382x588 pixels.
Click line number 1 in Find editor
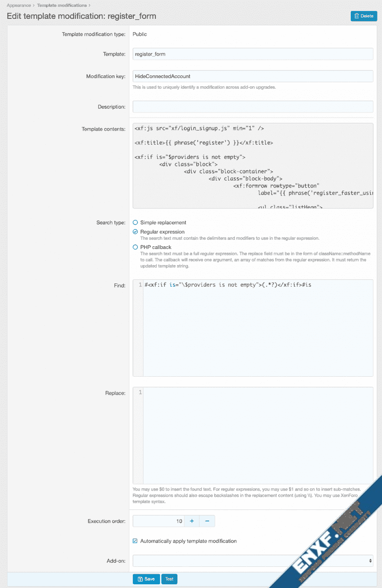click(140, 285)
